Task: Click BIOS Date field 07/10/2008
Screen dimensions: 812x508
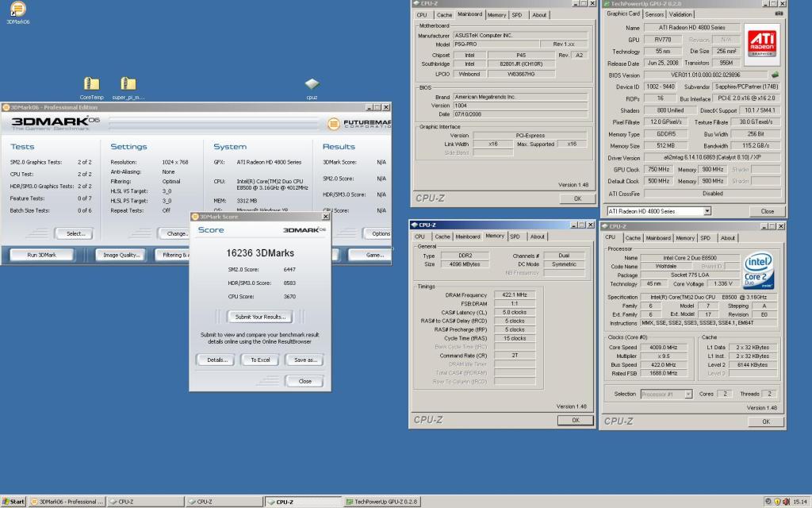Action: [520, 114]
